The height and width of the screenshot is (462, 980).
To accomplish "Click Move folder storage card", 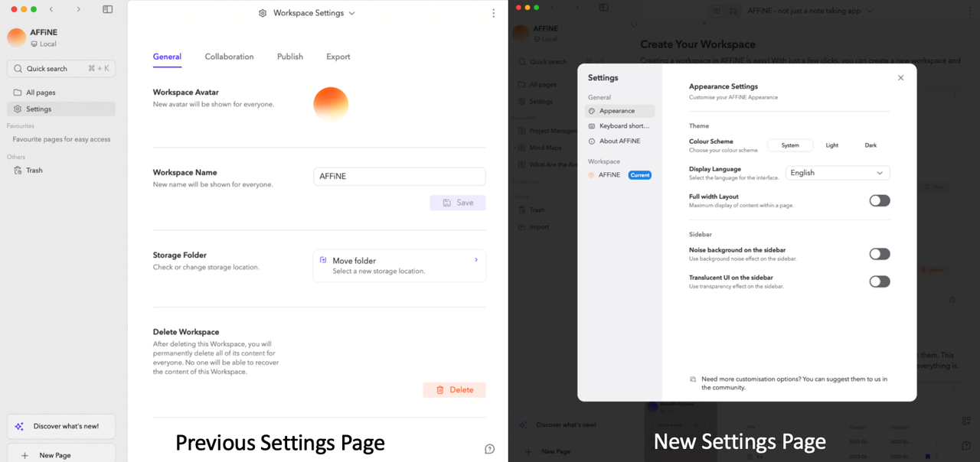I will pos(400,265).
